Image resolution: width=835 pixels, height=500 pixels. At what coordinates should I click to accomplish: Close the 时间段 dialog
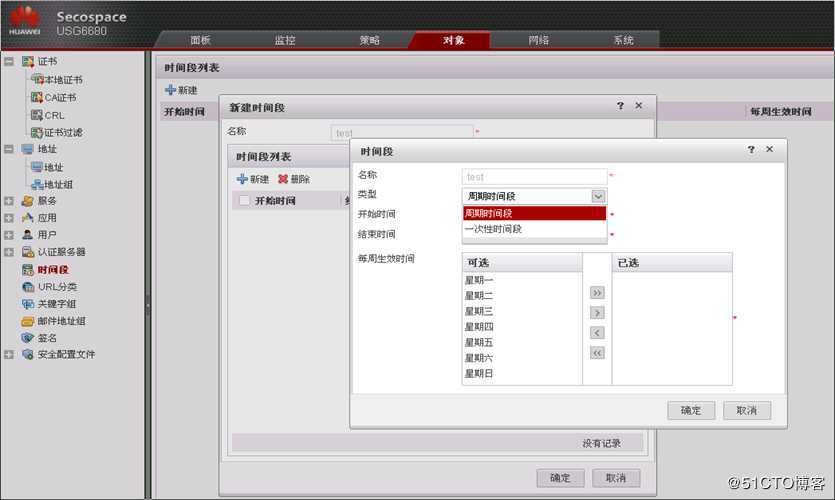(x=769, y=150)
